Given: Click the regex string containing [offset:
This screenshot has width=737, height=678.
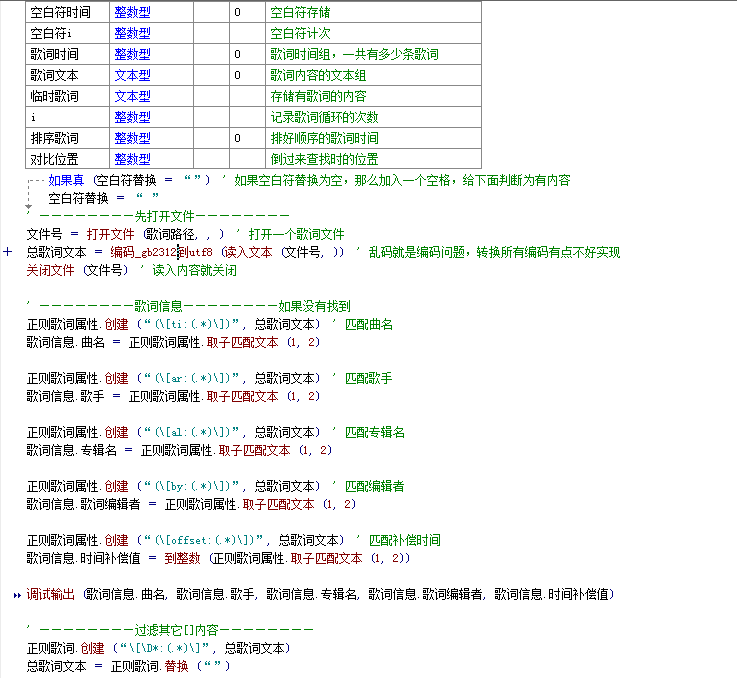Looking at the screenshot, I should coord(204,541).
